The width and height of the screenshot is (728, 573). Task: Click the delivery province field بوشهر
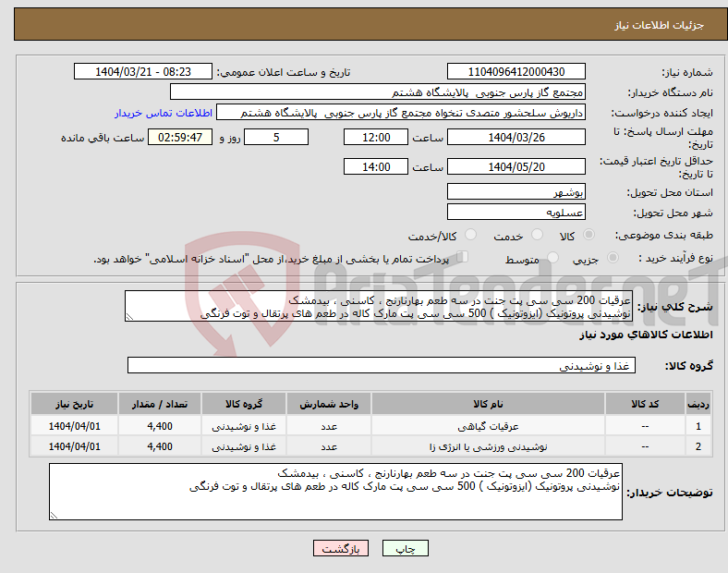[x=516, y=191]
